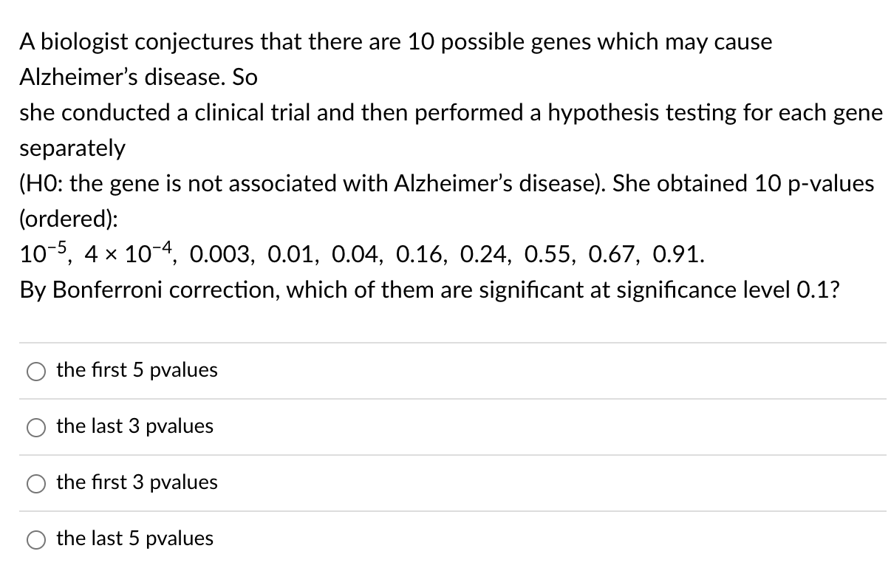Click the value '10^-5' in the list

pyautogui.click(x=38, y=253)
